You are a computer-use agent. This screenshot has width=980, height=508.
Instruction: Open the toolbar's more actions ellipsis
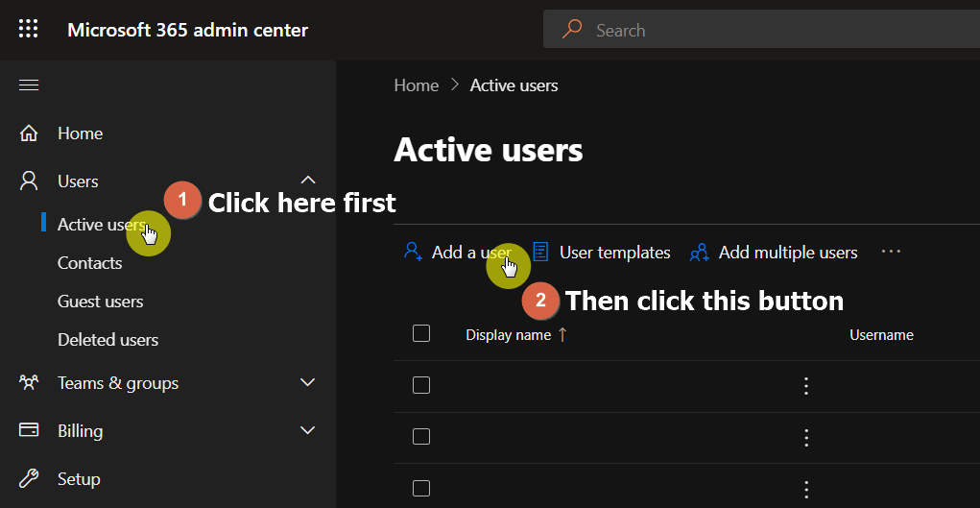[892, 252]
